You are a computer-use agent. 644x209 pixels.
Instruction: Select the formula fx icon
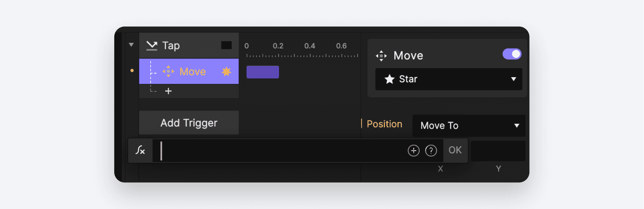140,150
